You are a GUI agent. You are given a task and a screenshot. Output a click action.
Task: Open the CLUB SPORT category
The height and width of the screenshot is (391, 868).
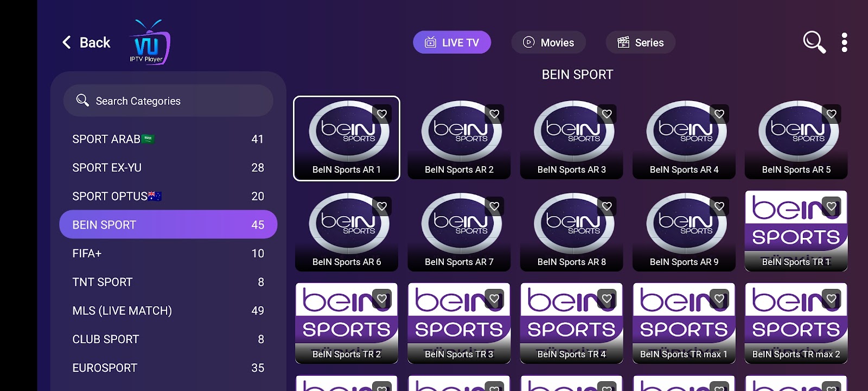(168, 339)
